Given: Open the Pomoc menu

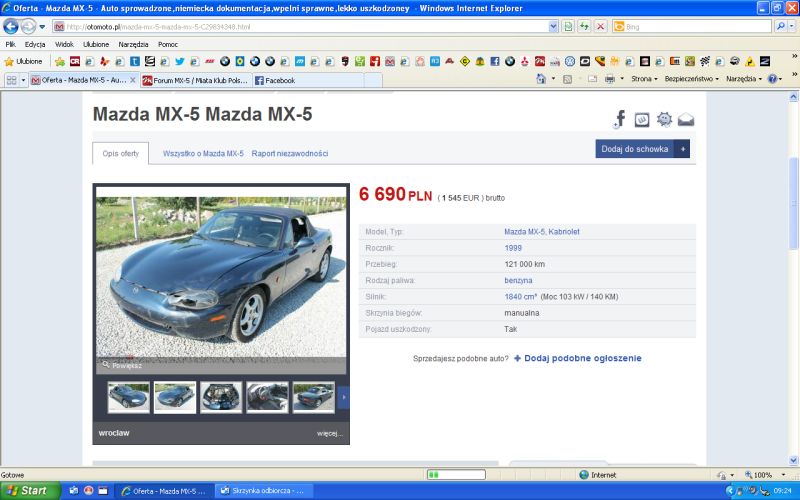Looking at the screenshot, I should pyautogui.click(x=168, y=44).
